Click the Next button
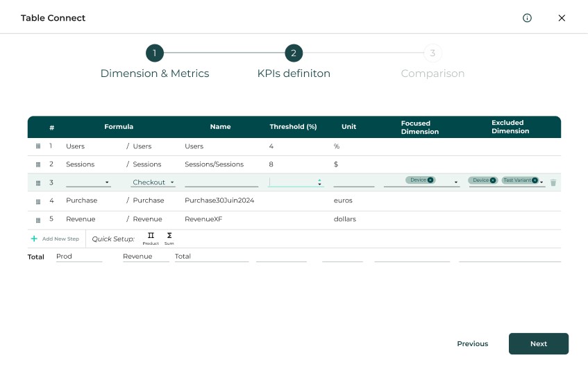 539,343
